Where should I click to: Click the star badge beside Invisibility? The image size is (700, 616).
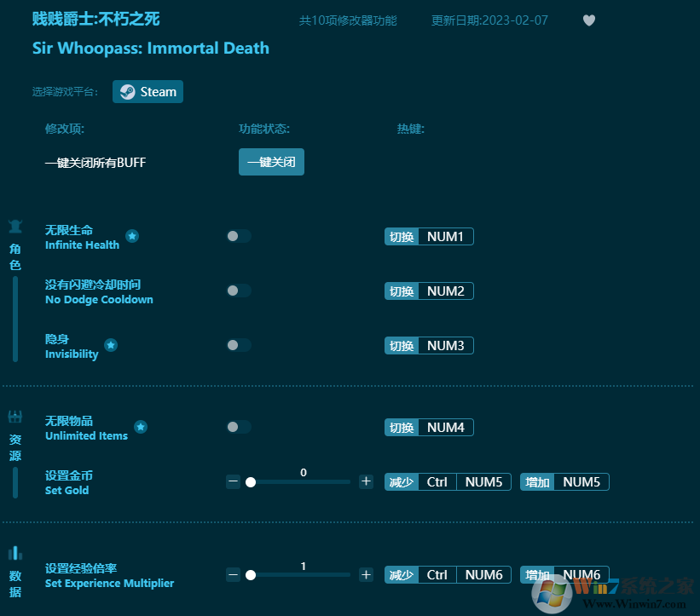coord(111,345)
